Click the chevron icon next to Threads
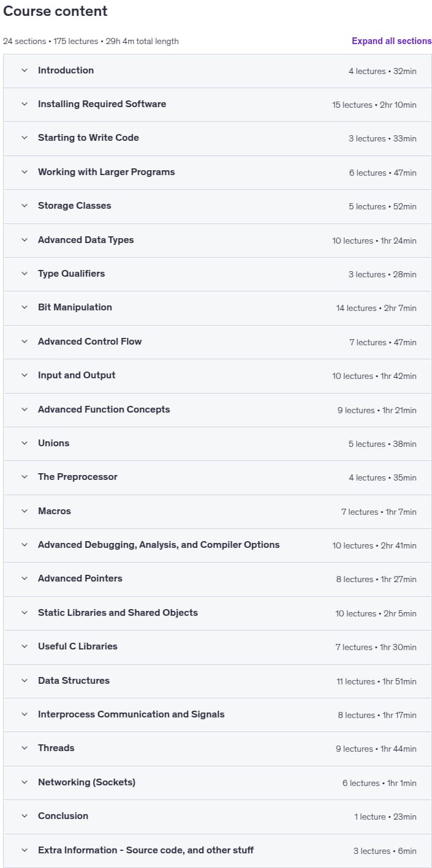Viewport: 432px width, 868px height. 25,748
